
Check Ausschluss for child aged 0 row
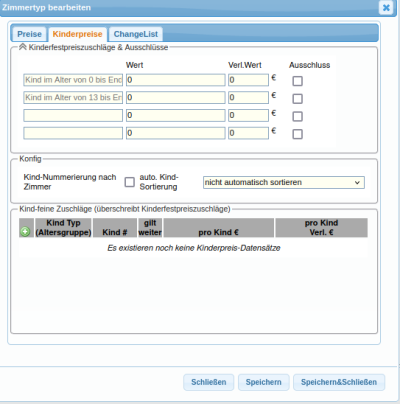coord(297,81)
